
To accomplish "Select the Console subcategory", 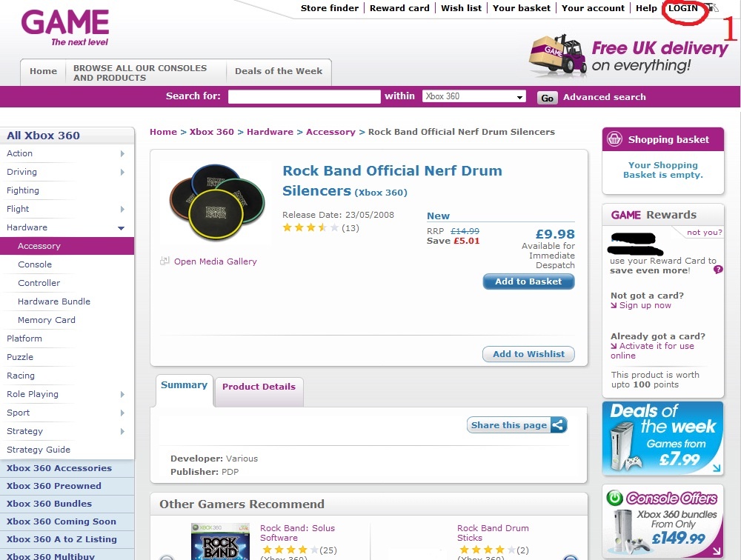I will [x=35, y=264].
